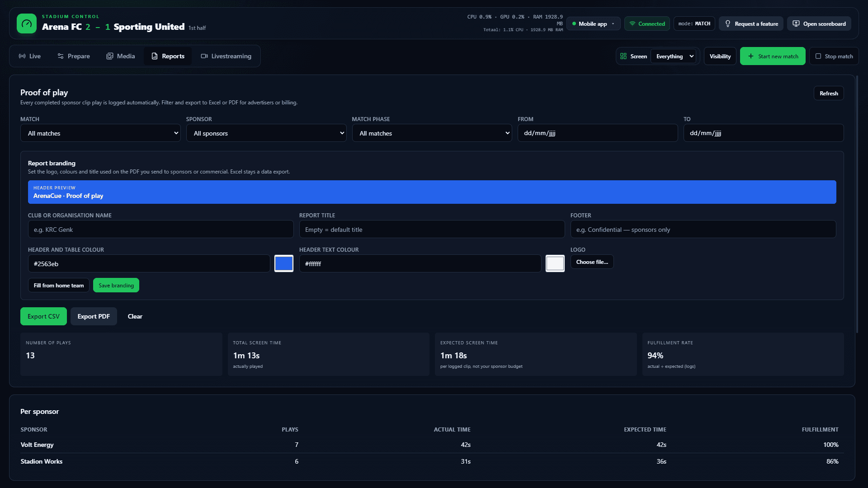Select the Reports tab
868x488 pixels.
click(x=168, y=56)
